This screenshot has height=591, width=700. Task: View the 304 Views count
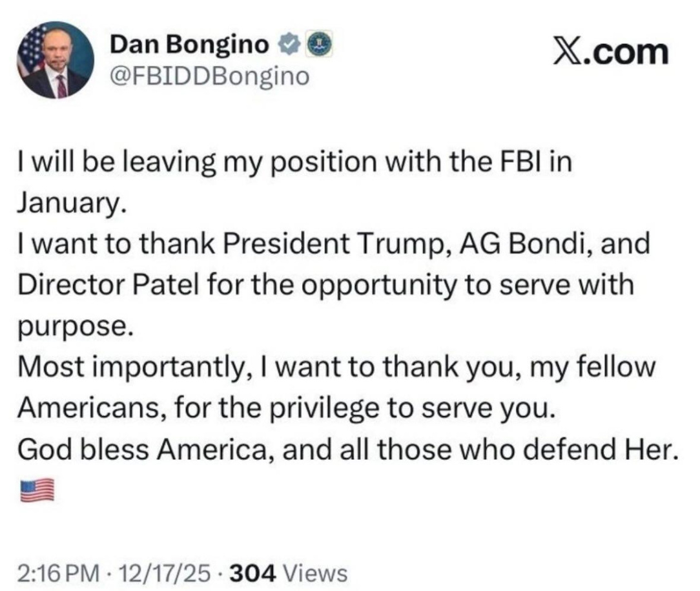(x=289, y=573)
